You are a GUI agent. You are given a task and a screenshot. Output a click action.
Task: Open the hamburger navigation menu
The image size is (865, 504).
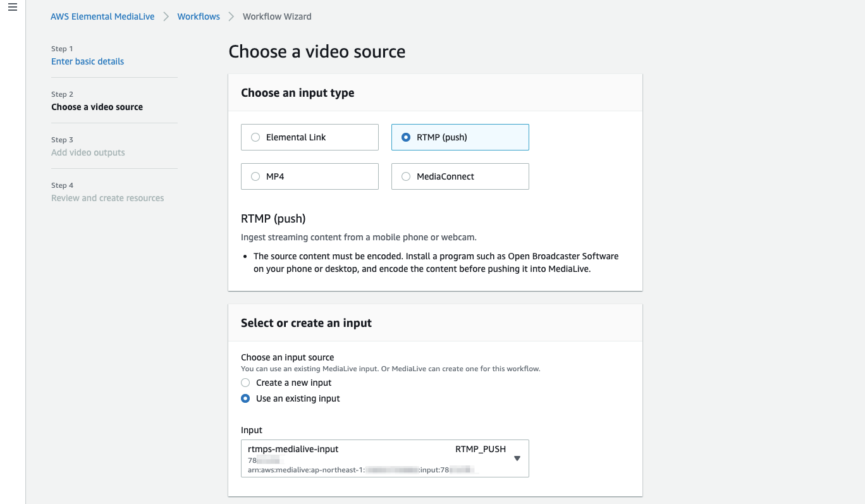point(13,7)
